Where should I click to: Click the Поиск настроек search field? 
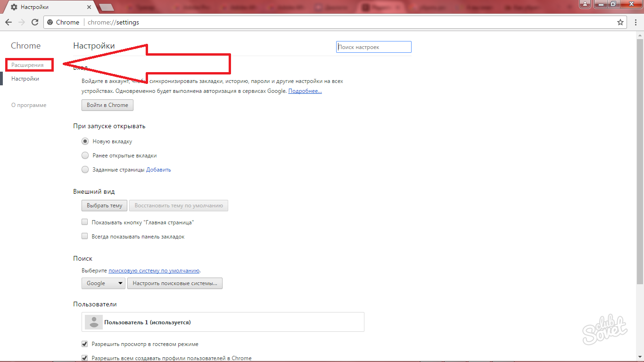point(374,47)
